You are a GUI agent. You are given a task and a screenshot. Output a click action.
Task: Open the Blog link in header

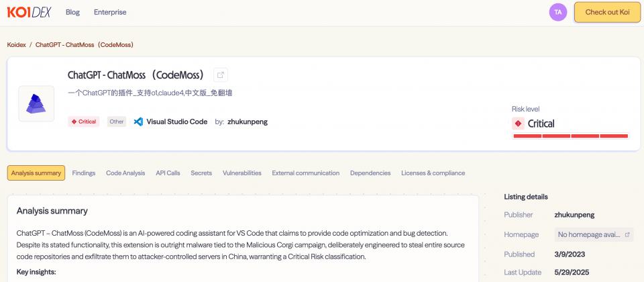[72, 12]
